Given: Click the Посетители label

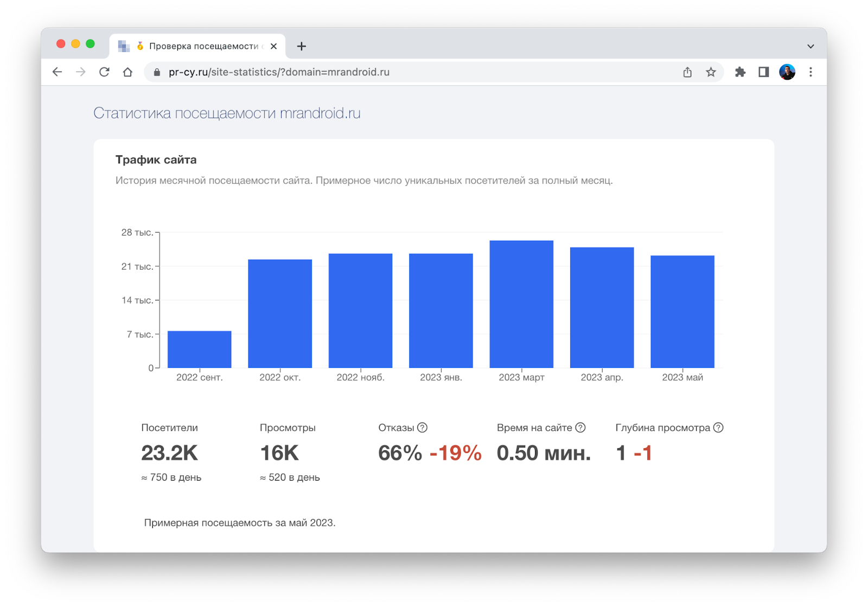Looking at the screenshot, I should tap(169, 427).
